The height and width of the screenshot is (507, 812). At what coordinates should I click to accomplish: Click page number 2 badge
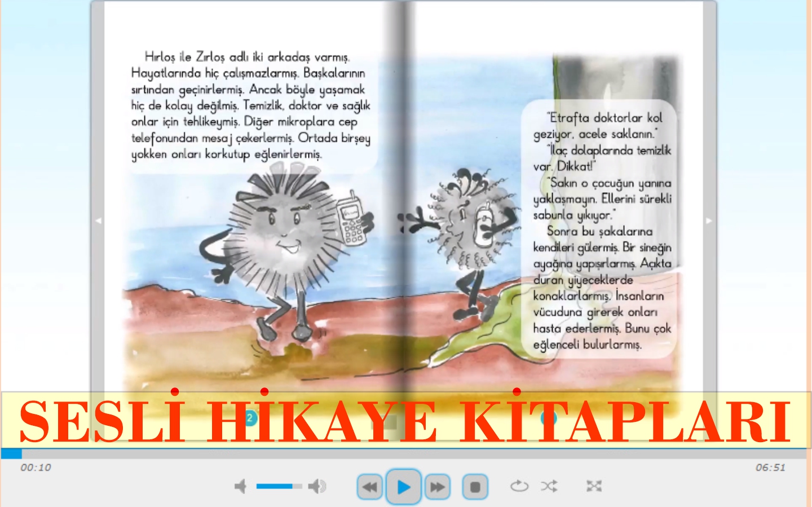coord(250,418)
